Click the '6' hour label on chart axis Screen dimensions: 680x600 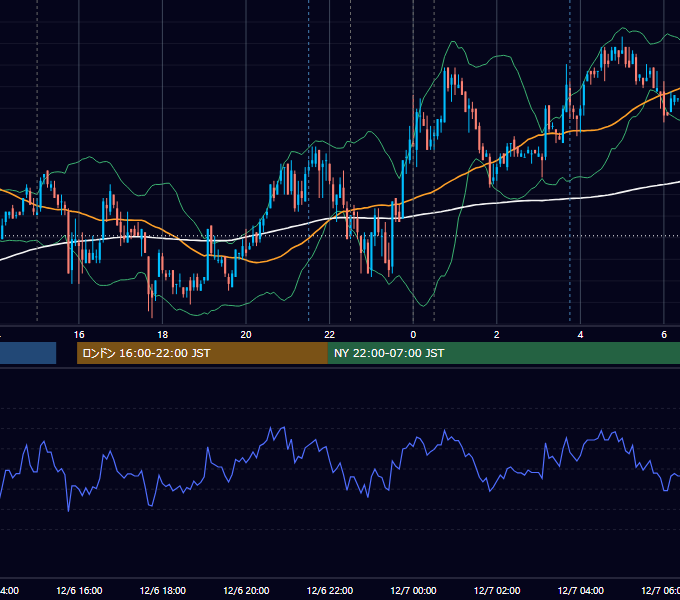pos(664,334)
